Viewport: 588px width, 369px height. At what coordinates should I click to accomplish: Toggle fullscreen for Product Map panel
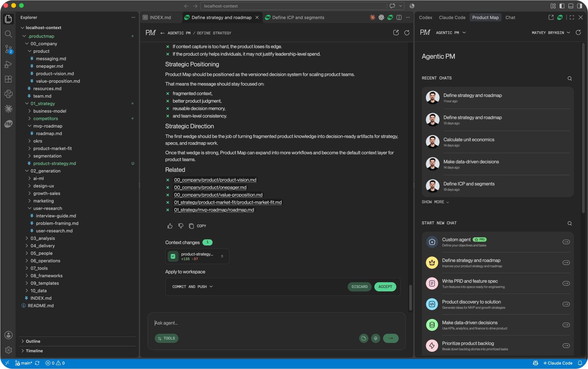(x=572, y=18)
